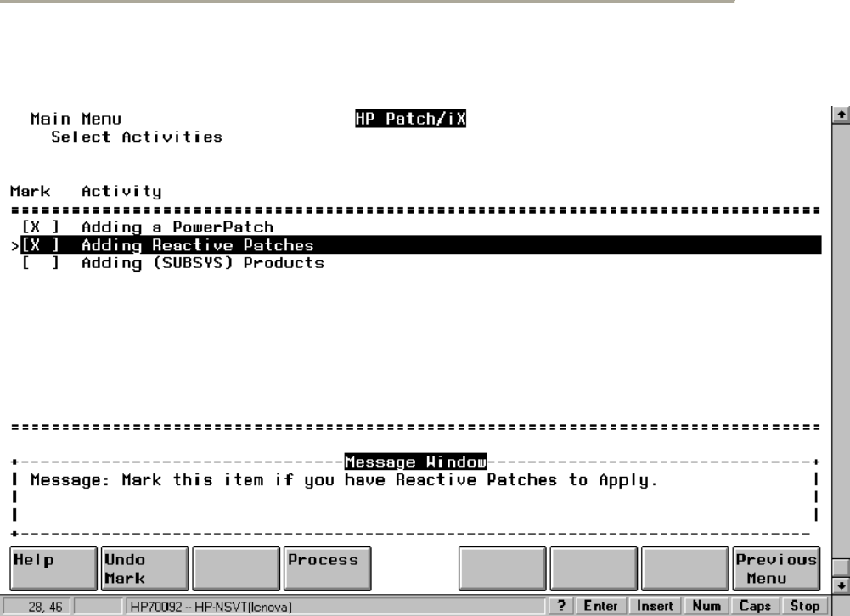Click the blank function key before Previous Menu
The image size is (850, 616).
point(685,568)
